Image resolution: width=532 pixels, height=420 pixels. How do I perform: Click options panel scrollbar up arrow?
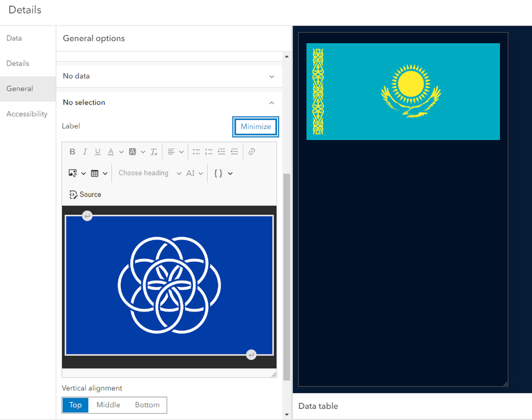click(287, 56)
